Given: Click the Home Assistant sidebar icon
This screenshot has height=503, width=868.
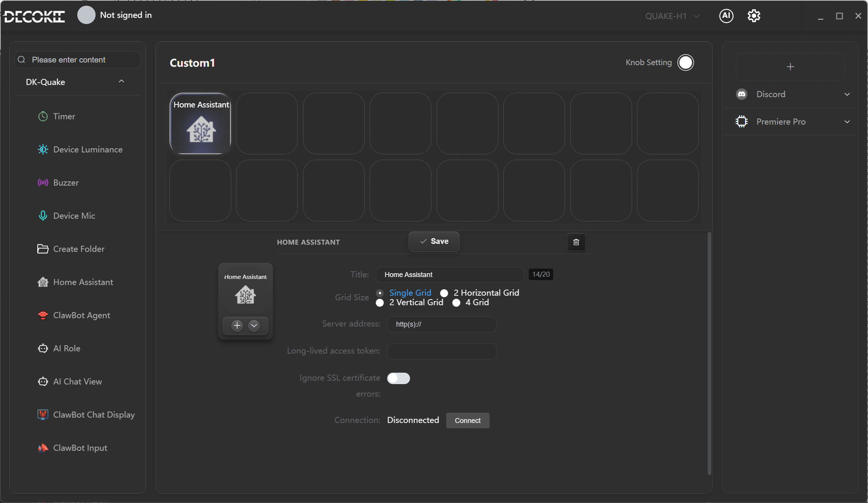Looking at the screenshot, I should pyautogui.click(x=43, y=282).
